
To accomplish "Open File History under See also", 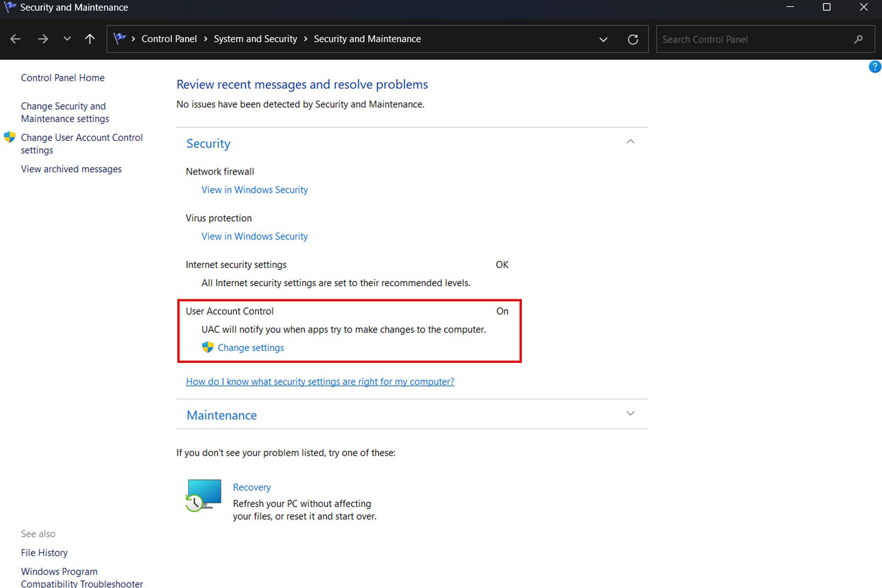I will coord(44,553).
